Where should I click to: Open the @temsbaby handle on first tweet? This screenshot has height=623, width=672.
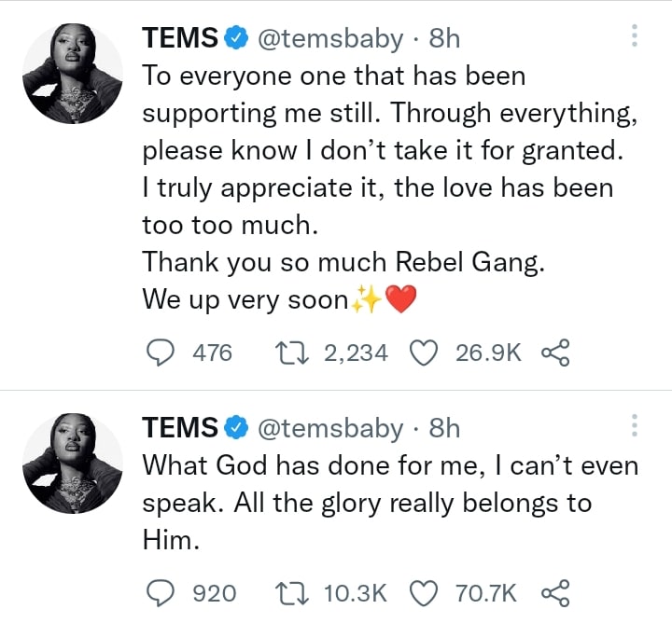[x=330, y=38]
